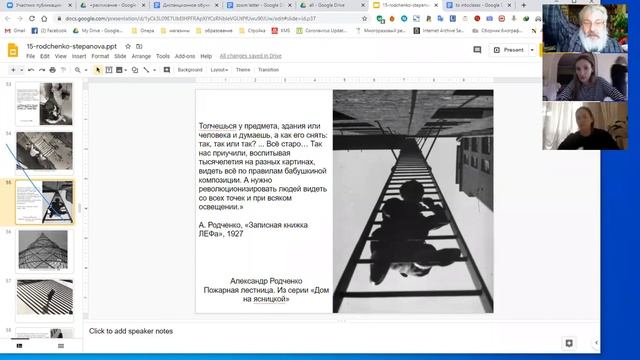Expand the zoom level dropdown arrow

pyautogui.click(x=86, y=70)
